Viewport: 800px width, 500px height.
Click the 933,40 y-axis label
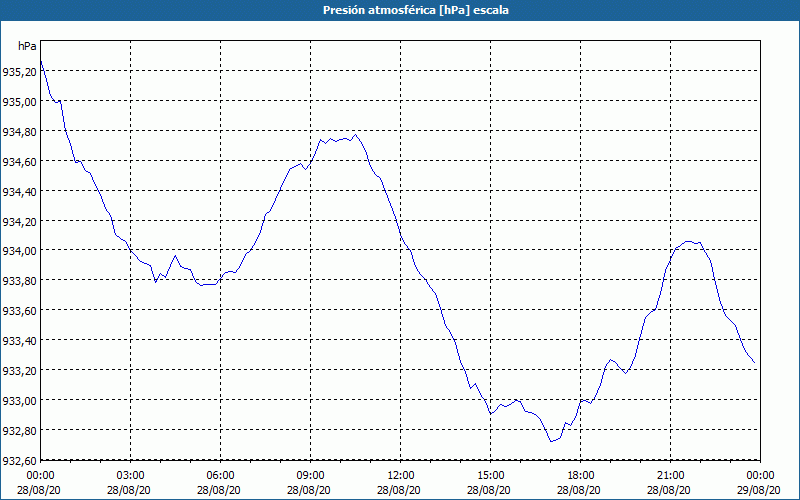coord(19,340)
